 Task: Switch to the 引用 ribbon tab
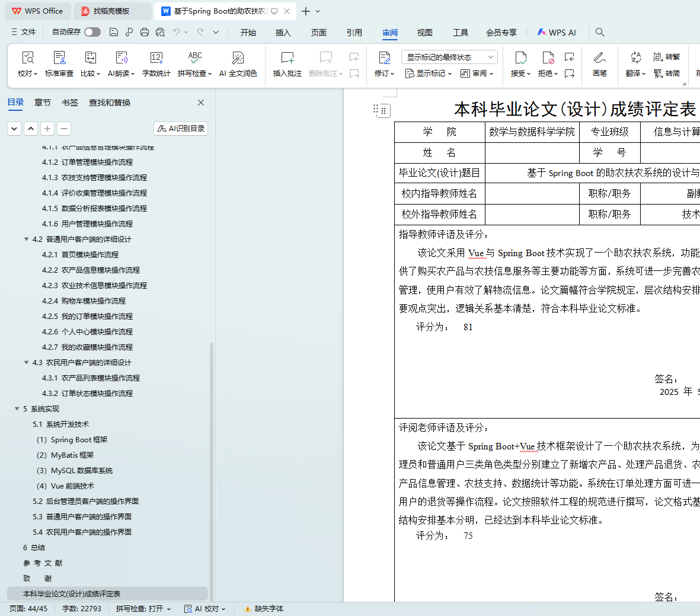pyautogui.click(x=354, y=33)
